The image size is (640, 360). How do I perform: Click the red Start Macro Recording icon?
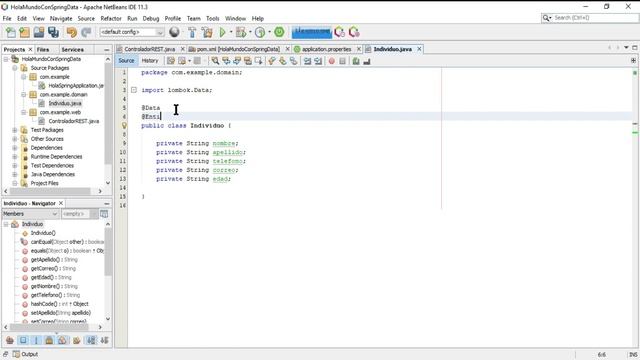pos(331,61)
